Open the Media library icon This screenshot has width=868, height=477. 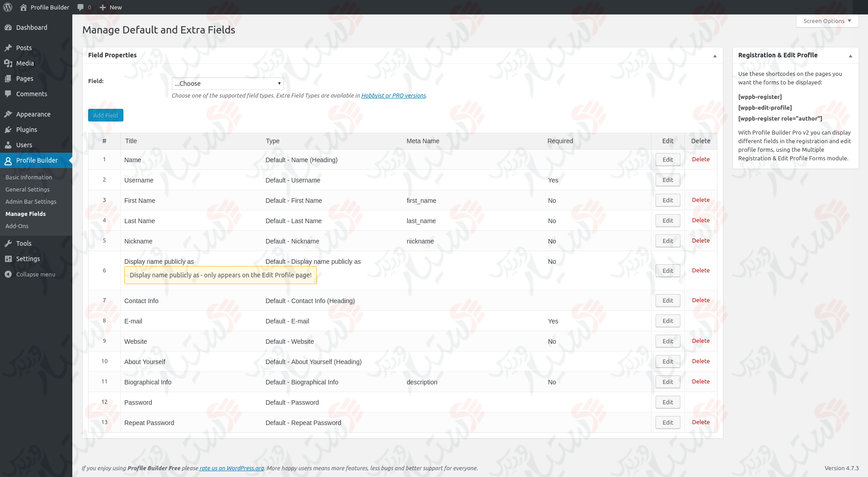(x=9, y=63)
